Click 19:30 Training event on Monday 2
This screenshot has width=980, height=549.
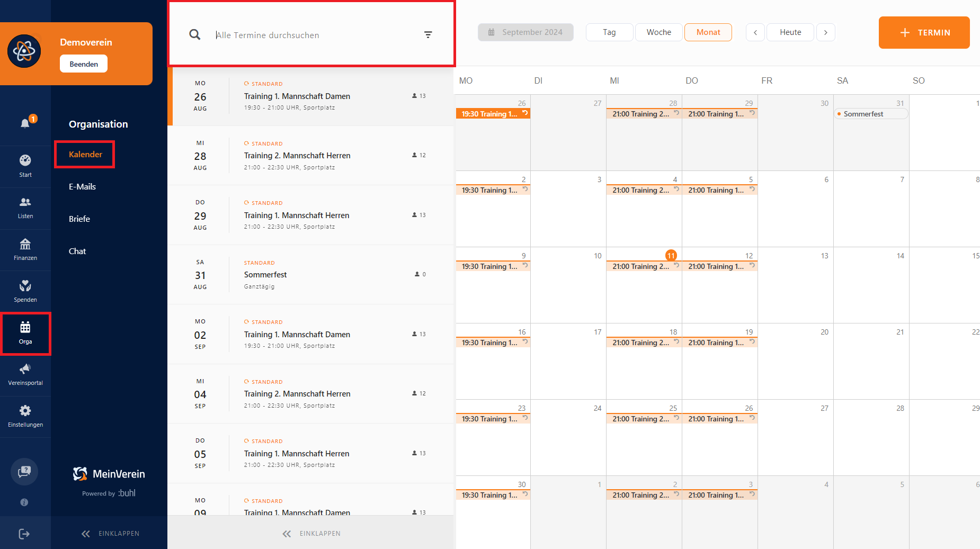tap(493, 190)
